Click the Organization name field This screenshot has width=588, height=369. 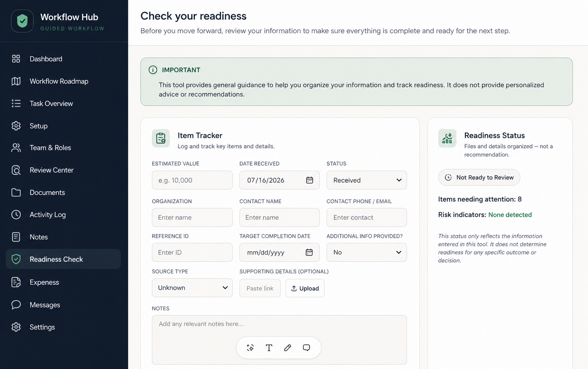pyautogui.click(x=192, y=217)
